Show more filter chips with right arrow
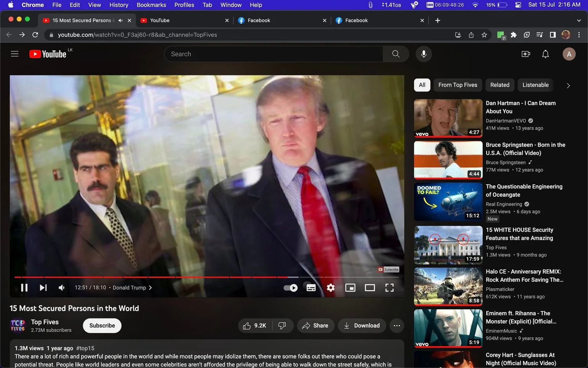The height and width of the screenshot is (368, 588). click(x=568, y=85)
